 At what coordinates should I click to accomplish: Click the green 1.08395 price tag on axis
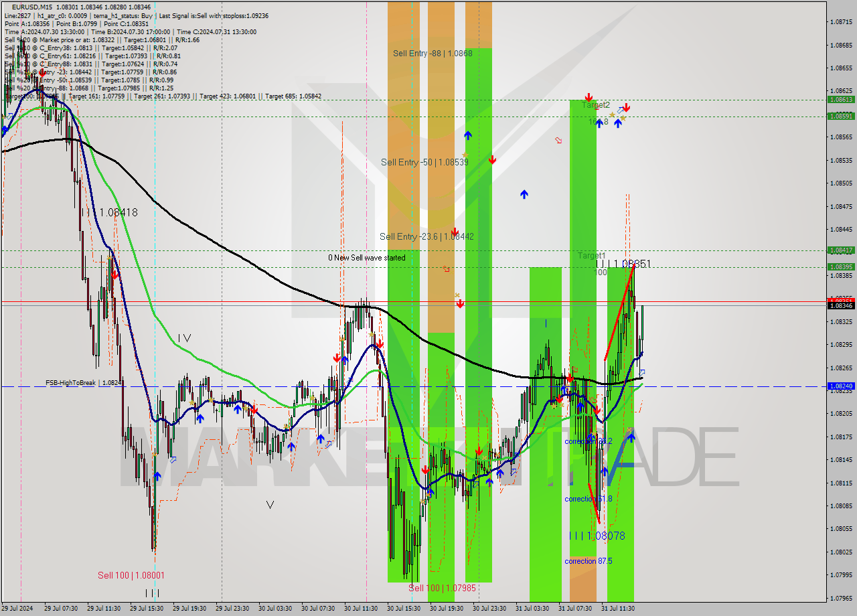(x=841, y=266)
